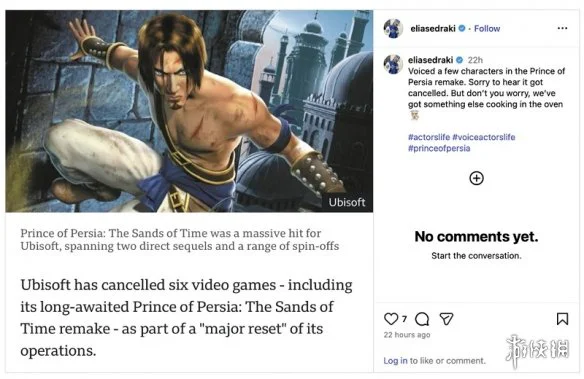Click eliasedraki profile avatar in header
584x379 pixels.
coord(393,28)
